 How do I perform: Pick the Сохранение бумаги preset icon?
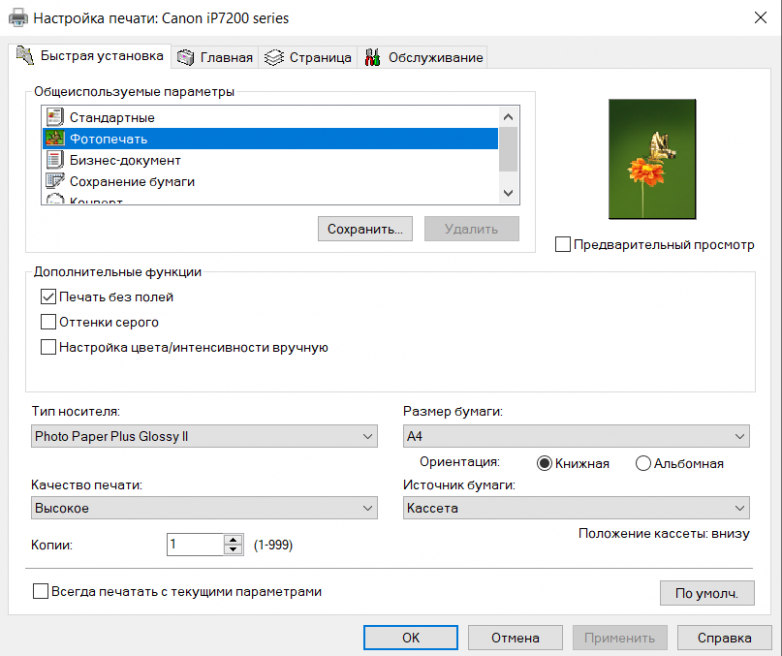(x=54, y=181)
